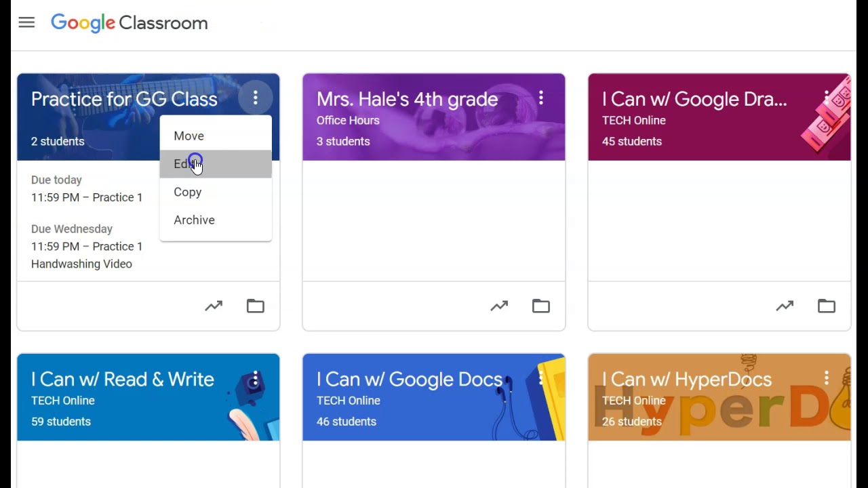Open three-dot menu on I Can w/ HyperDocs
The image size is (868, 488).
(x=827, y=378)
